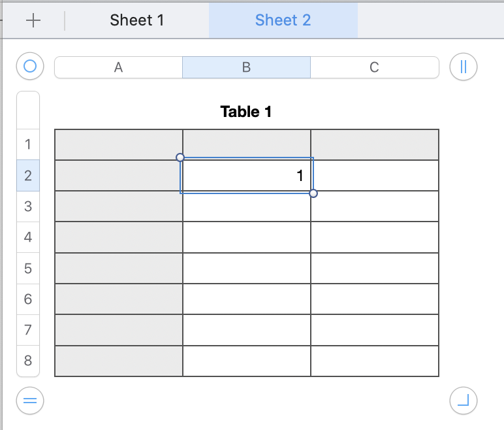Select row 2 header

28,175
